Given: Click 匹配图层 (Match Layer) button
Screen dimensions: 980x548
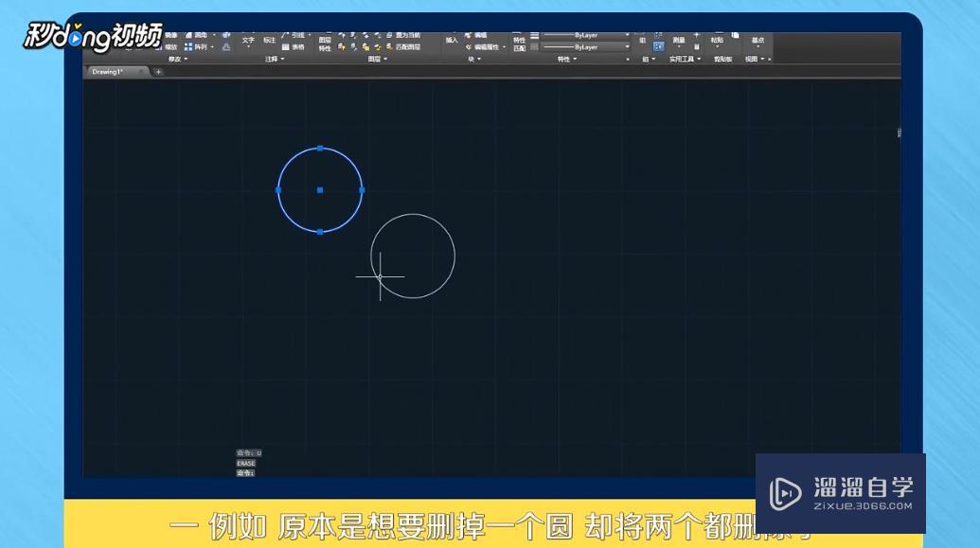Looking at the screenshot, I should (x=403, y=47).
